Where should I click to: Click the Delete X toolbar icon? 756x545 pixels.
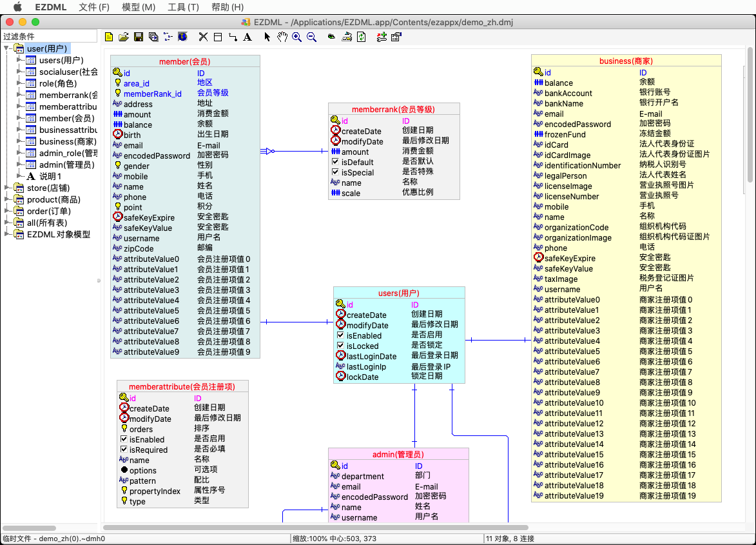coord(204,37)
